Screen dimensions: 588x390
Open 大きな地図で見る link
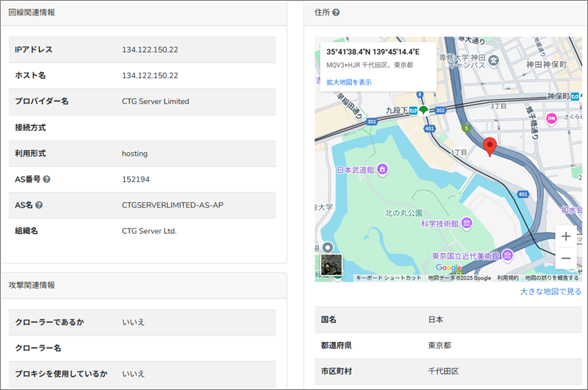tap(551, 291)
